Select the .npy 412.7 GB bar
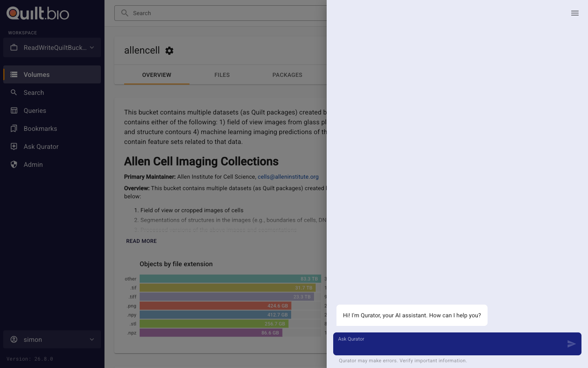The height and width of the screenshot is (368, 588). pyautogui.click(x=215, y=315)
